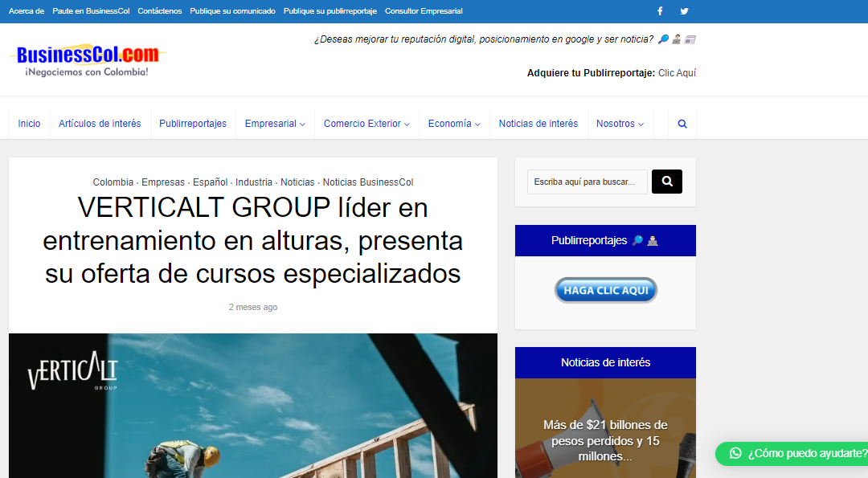Open the Noticias category tag
The height and width of the screenshot is (478, 868).
tap(297, 182)
